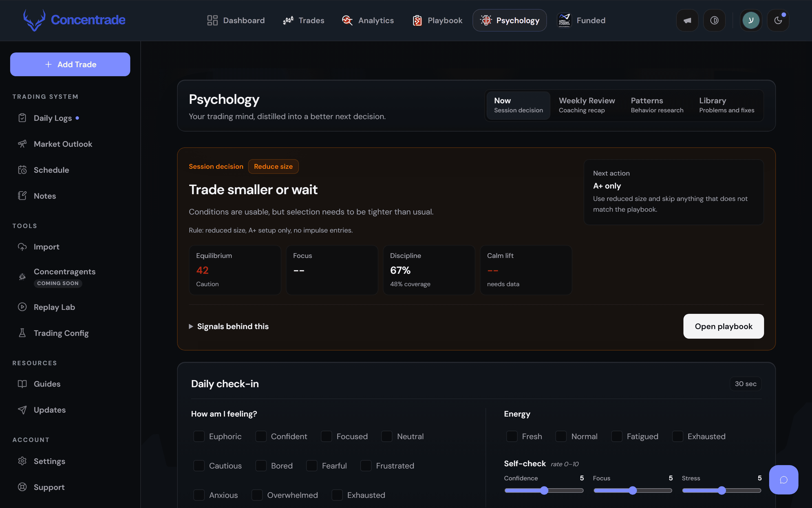Image resolution: width=812 pixels, height=508 pixels.
Task: Open the announcements megaphone icon
Action: coord(687,21)
